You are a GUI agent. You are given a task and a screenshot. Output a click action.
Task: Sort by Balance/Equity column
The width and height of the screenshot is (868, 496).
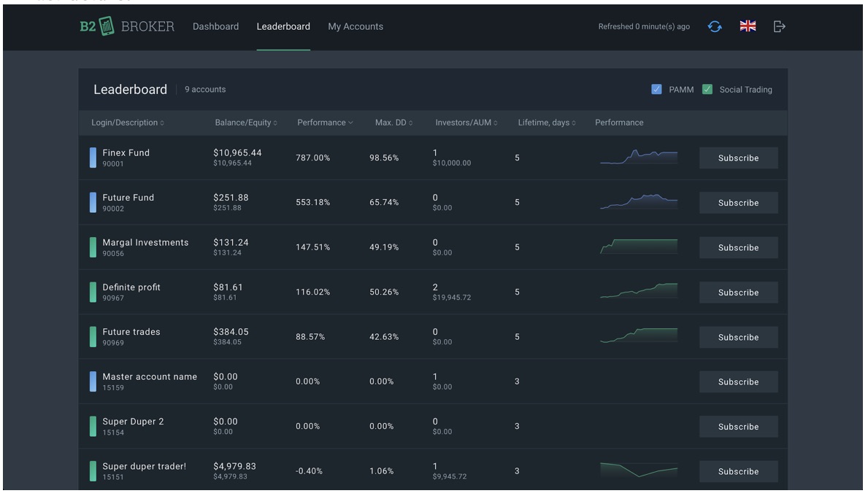point(245,123)
